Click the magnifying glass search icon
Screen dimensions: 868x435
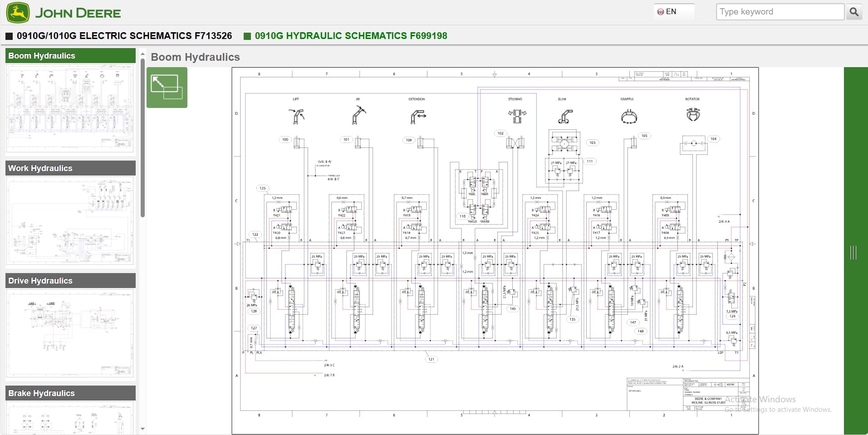tap(855, 12)
